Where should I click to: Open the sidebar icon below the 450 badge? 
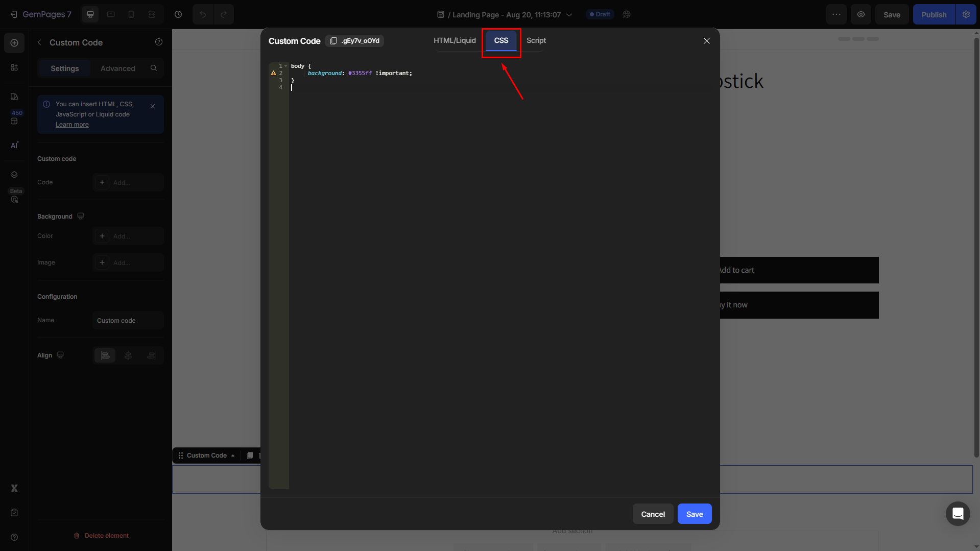pos(14,121)
